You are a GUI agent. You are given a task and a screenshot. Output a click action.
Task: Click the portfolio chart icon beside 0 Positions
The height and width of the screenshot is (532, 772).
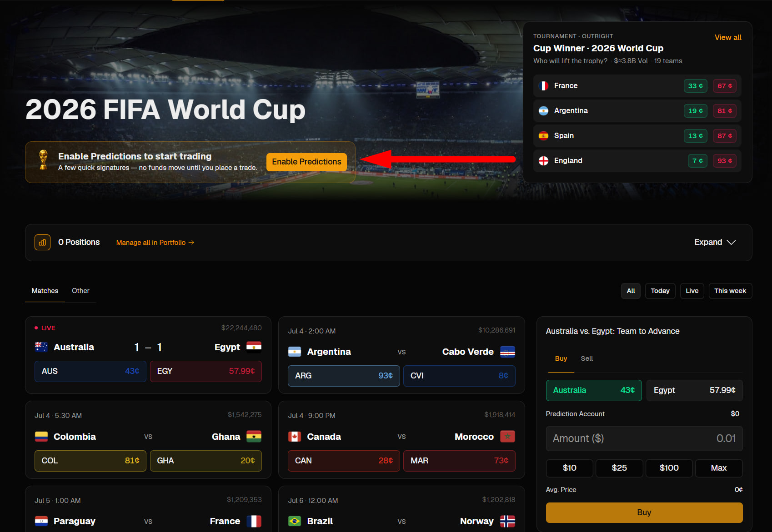click(42, 243)
